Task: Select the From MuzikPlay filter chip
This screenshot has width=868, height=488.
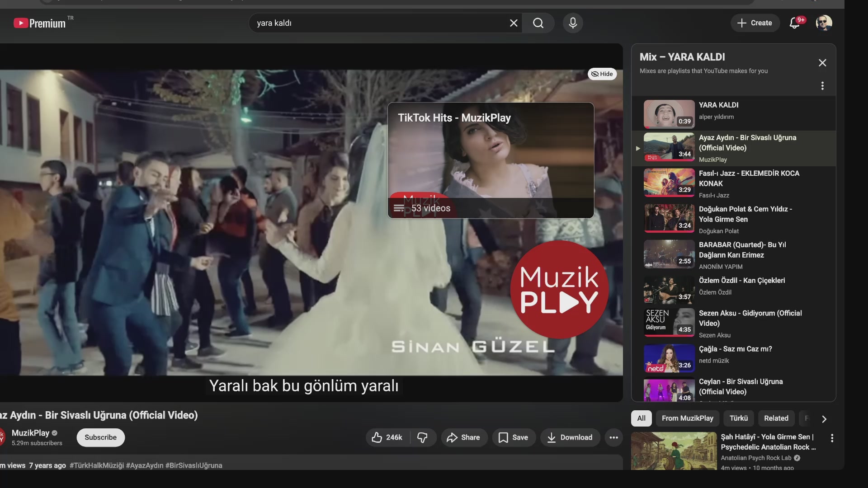Action: (x=687, y=418)
